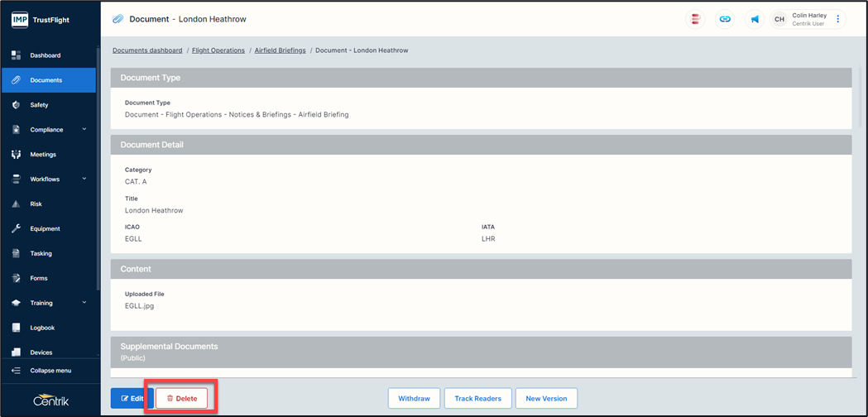Click the Training graduation cap icon
The height and width of the screenshot is (417, 868).
click(x=16, y=303)
